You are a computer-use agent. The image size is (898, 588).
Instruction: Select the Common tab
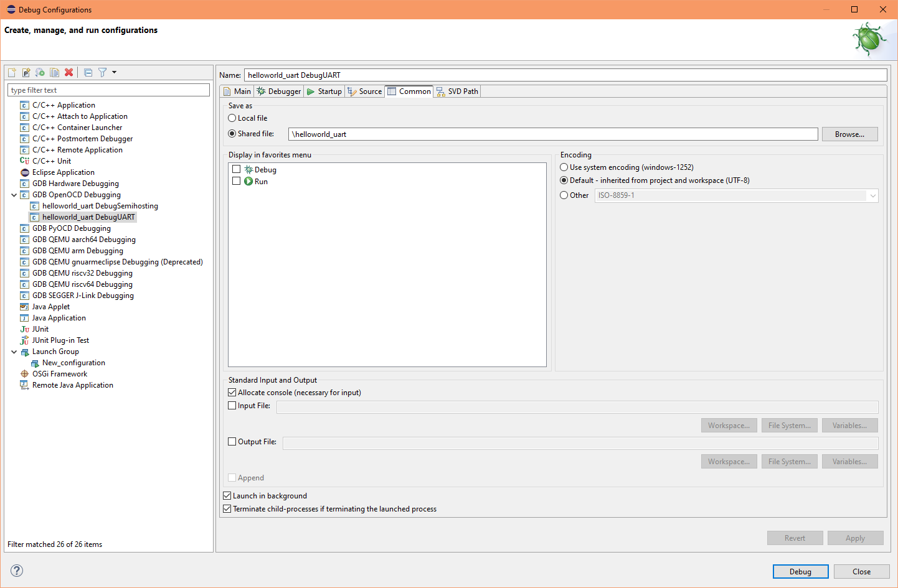(409, 91)
